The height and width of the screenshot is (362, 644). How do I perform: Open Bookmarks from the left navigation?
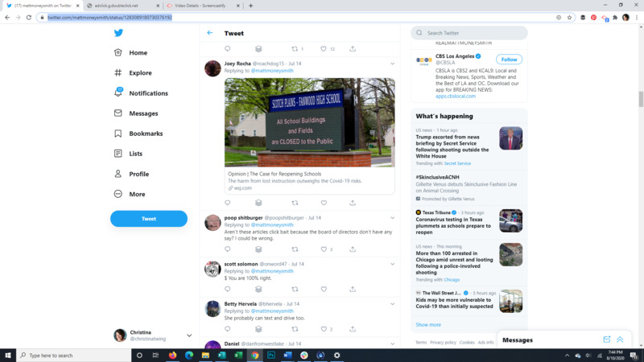pyautogui.click(x=146, y=134)
